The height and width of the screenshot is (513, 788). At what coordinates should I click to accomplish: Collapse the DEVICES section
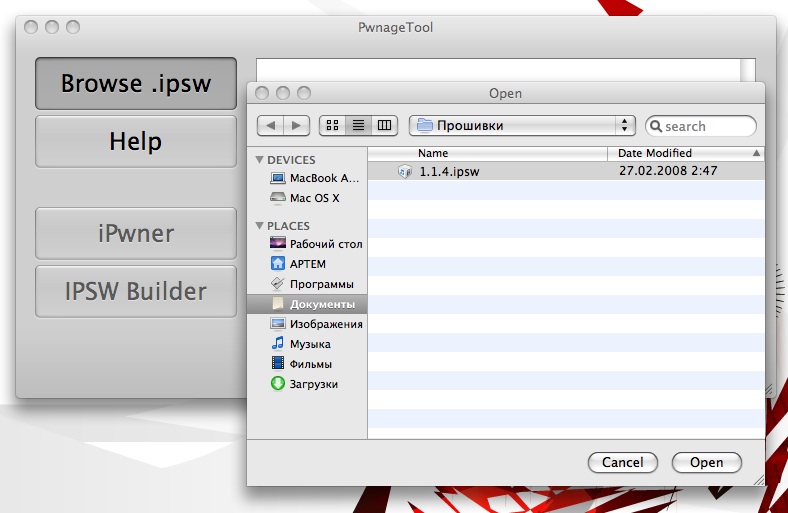tap(259, 160)
